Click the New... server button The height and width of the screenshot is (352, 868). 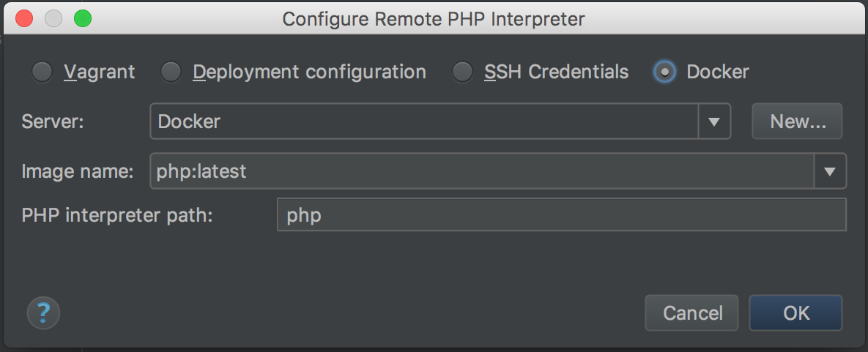click(797, 121)
